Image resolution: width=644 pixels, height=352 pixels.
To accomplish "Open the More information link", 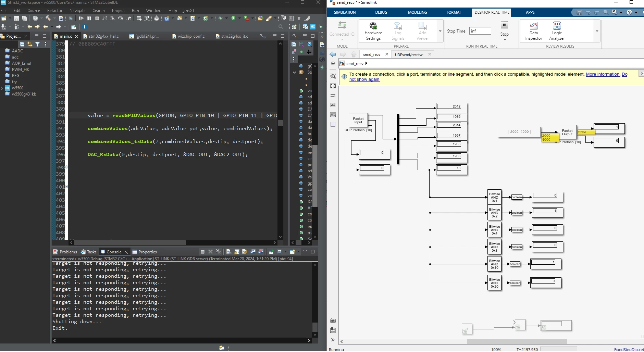I will pyautogui.click(x=603, y=74).
